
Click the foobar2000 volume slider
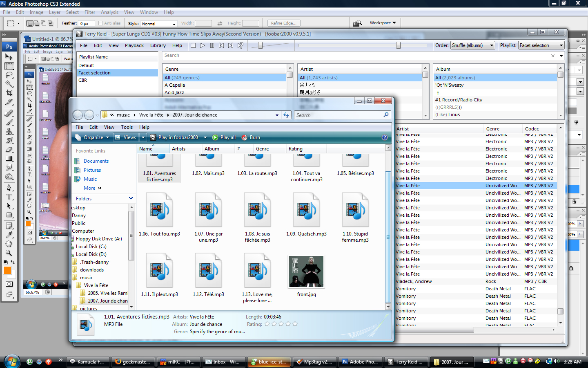260,45
